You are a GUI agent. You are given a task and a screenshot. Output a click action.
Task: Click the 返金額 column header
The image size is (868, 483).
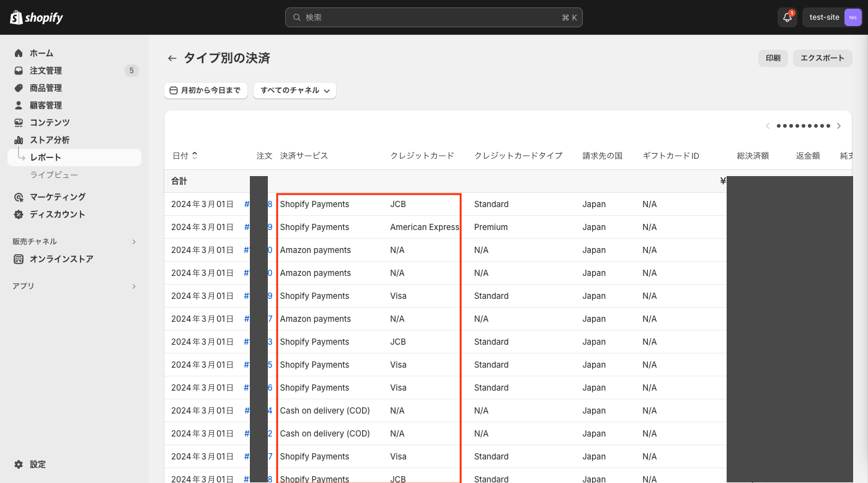808,156
